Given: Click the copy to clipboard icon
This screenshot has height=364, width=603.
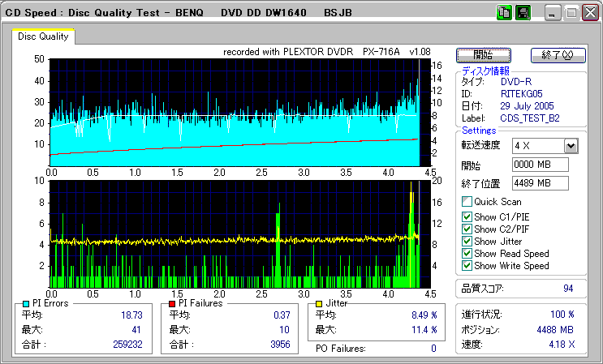Looking at the screenshot, I should pos(503,13).
